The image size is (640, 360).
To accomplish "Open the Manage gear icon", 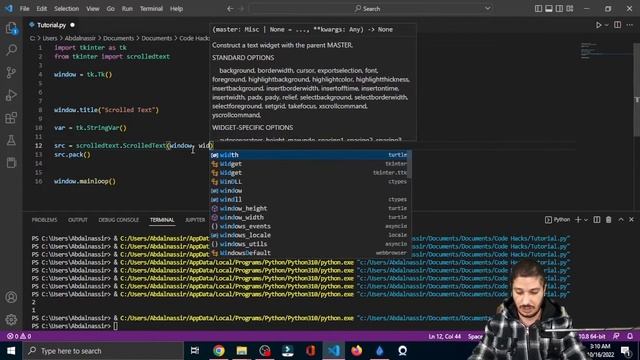I will tap(11, 319).
